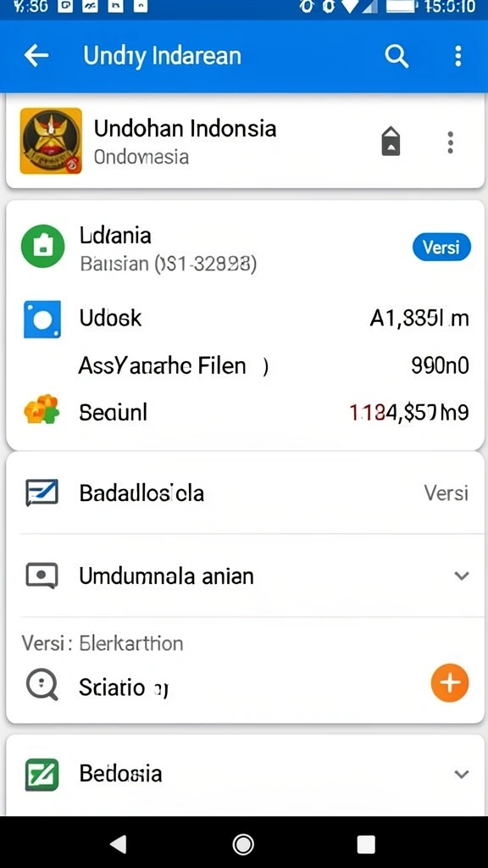Open the Badatlosiola entry
The height and width of the screenshot is (868, 488).
pyautogui.click(x=244, y=492)
